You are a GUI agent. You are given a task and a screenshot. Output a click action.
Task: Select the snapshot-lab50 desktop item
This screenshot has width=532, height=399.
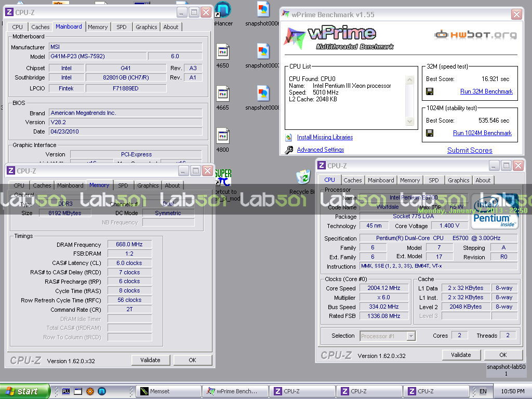[506, 370]
